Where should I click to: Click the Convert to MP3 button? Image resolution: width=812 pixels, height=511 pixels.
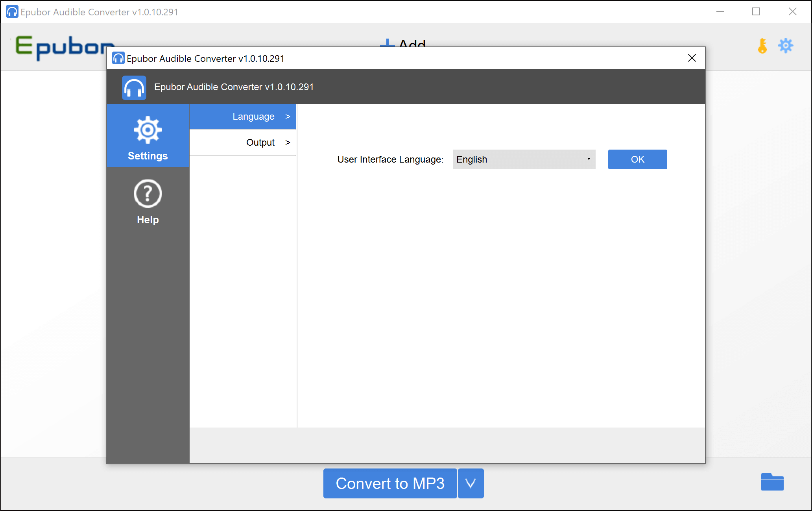[390, 483]
